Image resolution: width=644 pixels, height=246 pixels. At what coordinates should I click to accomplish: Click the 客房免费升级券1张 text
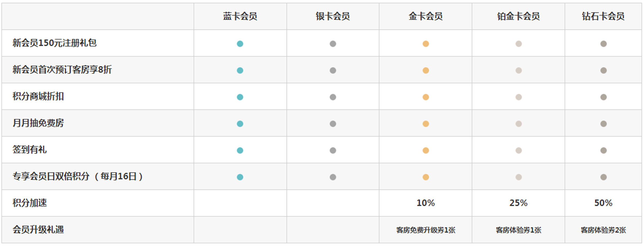[x=426, y=230]
